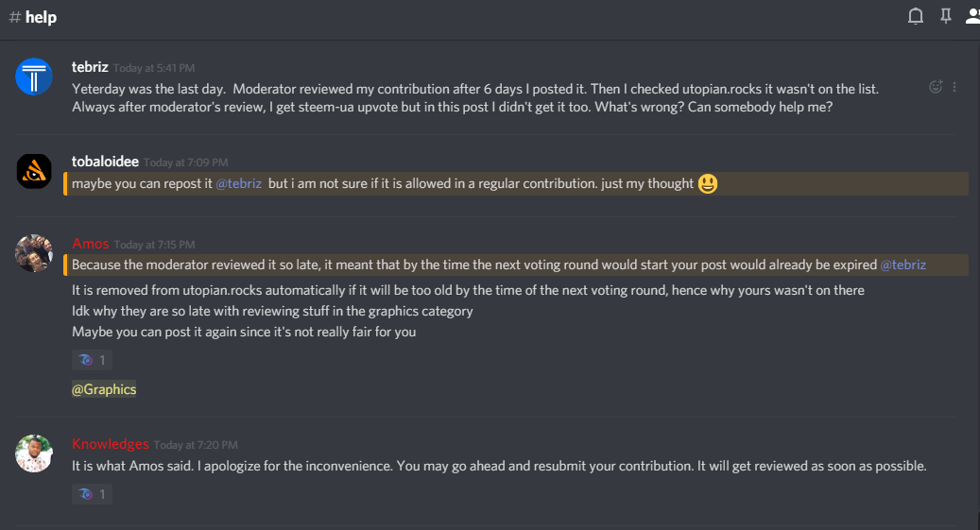Click the smiley emoji in tobaloidee's message
The height and width of the screenshot is (530, 980).
click(x=708, y=183)
